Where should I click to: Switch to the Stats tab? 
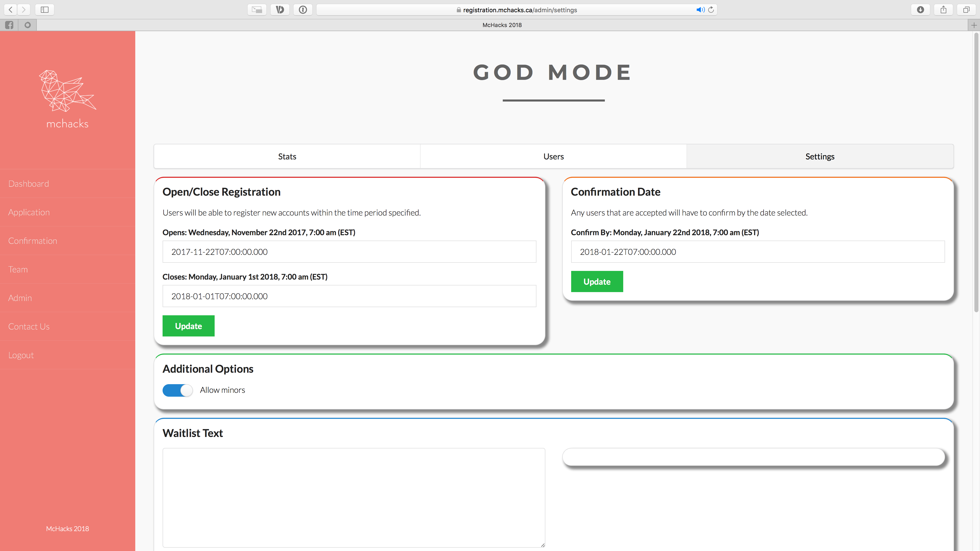pos(287,156)
